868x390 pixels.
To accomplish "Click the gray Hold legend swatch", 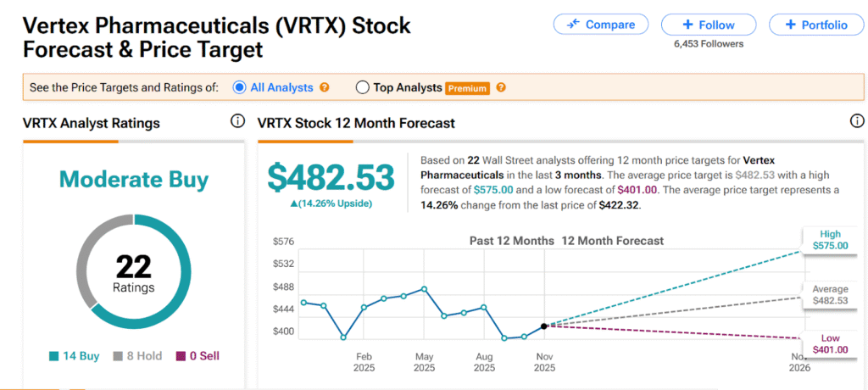I will (118, 356).
